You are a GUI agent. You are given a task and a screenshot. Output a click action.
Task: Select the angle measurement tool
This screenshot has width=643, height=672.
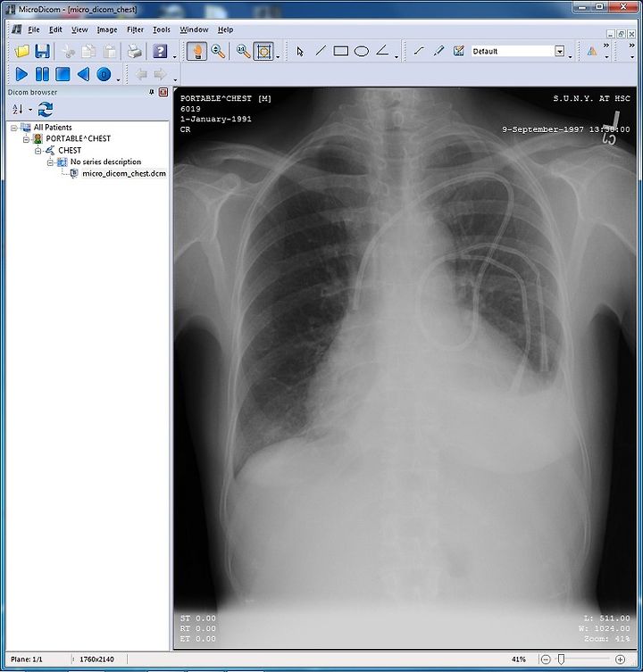click(382, 51)
